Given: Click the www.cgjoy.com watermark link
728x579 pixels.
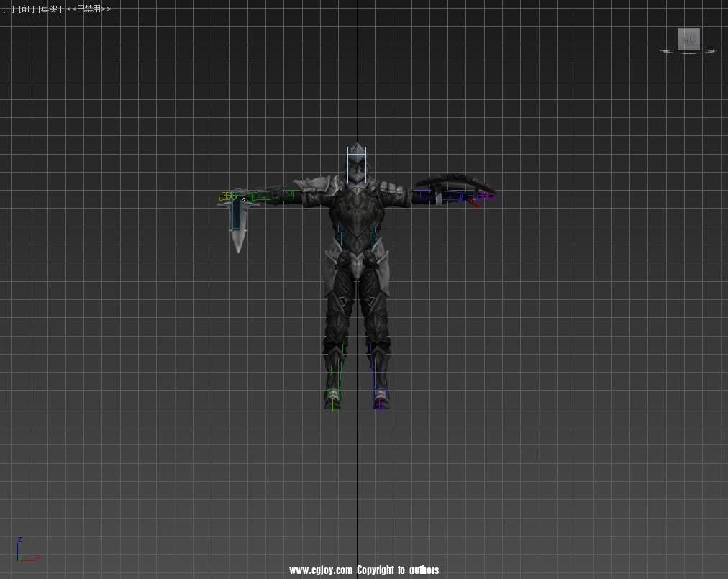Looking at the screenshot, I should [x=321, y=570].
